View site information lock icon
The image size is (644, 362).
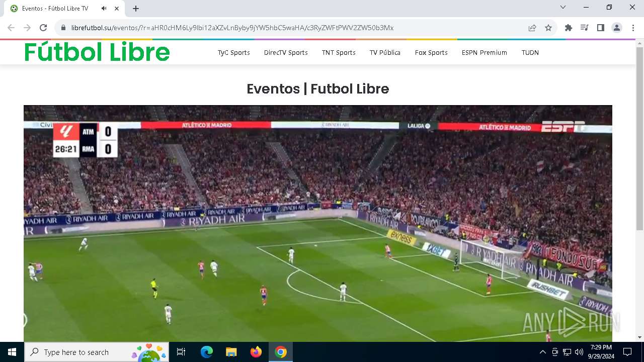[63, 28]
